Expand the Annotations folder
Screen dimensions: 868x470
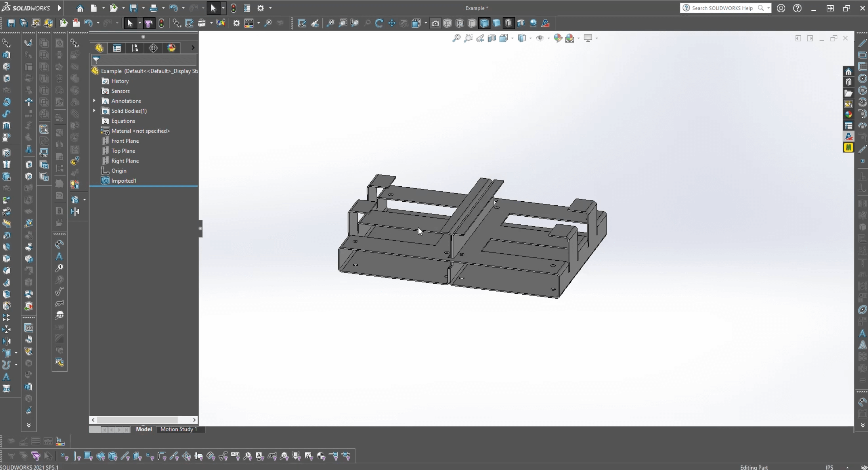pyautogui.click(x=94, y=101)
